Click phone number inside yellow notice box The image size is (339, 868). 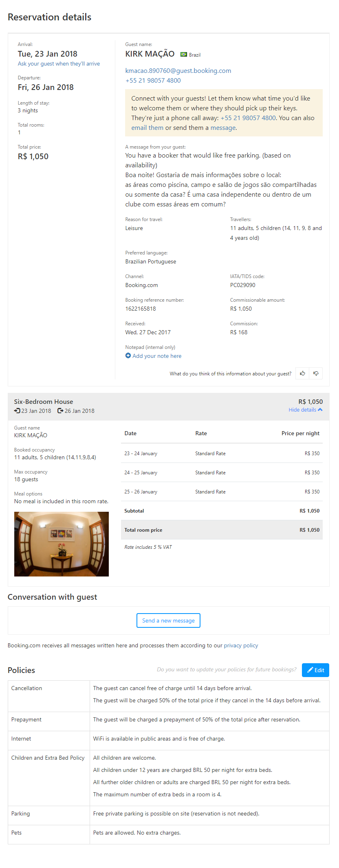coord(248,118)
